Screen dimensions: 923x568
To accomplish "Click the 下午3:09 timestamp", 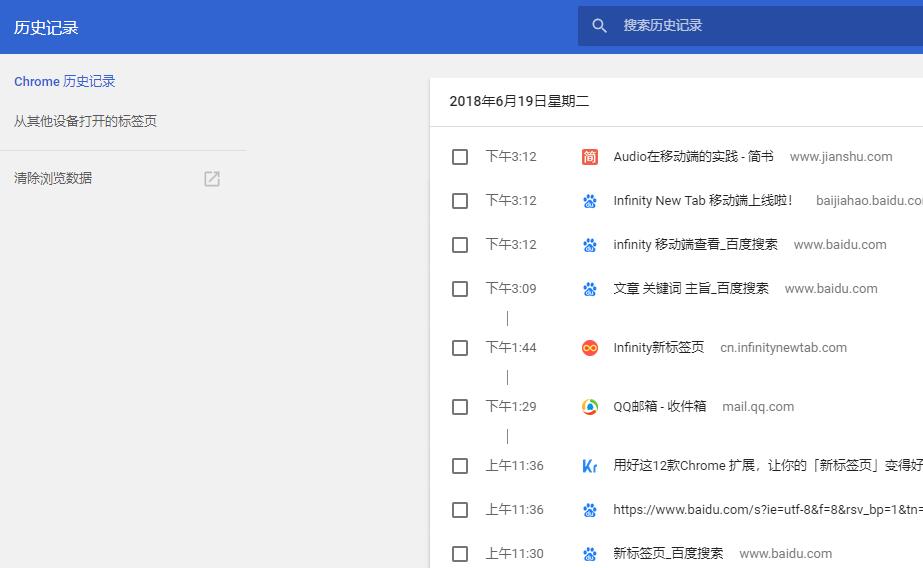I will pos(511,288).
